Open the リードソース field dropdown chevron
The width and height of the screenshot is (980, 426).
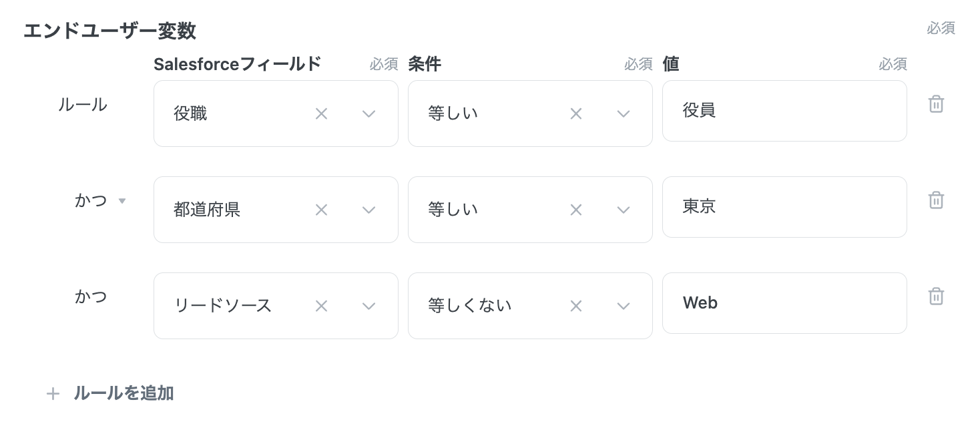369,306
